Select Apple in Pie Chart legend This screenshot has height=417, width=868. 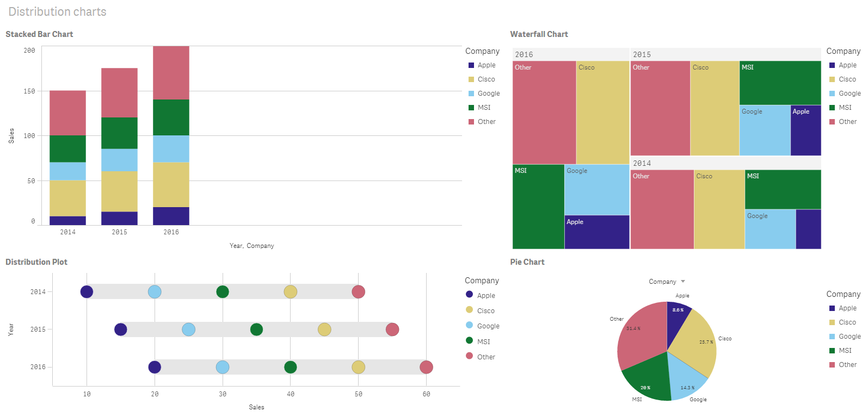(x=843, y=308)
